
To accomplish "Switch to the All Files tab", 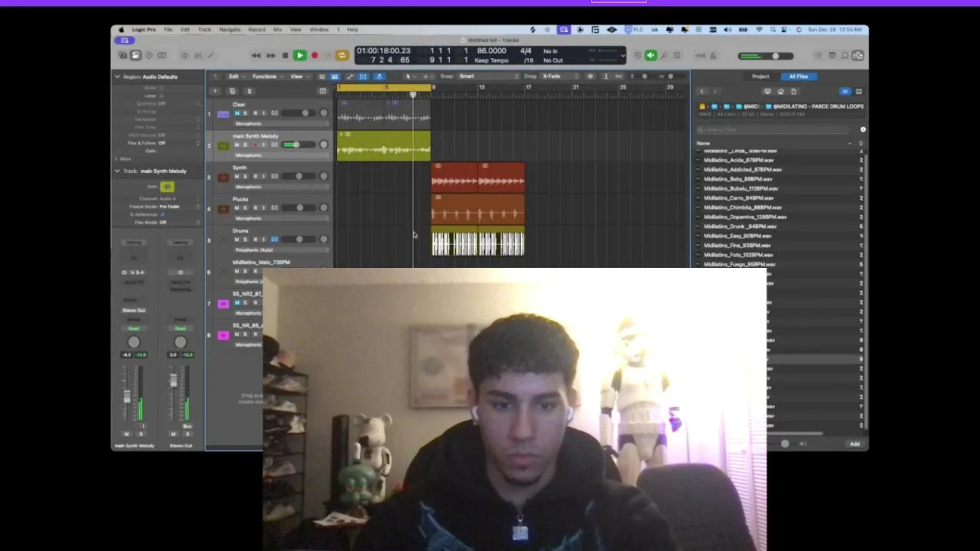I will [799, 77].
